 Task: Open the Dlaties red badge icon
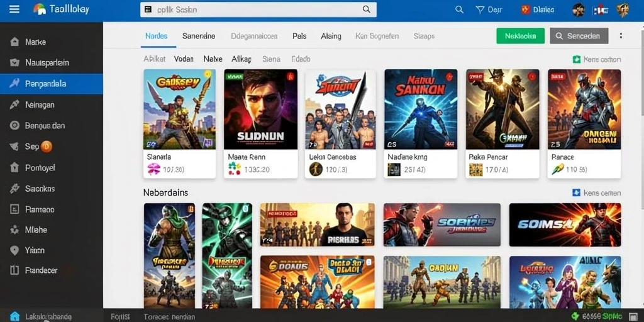[x=525, y=10]
